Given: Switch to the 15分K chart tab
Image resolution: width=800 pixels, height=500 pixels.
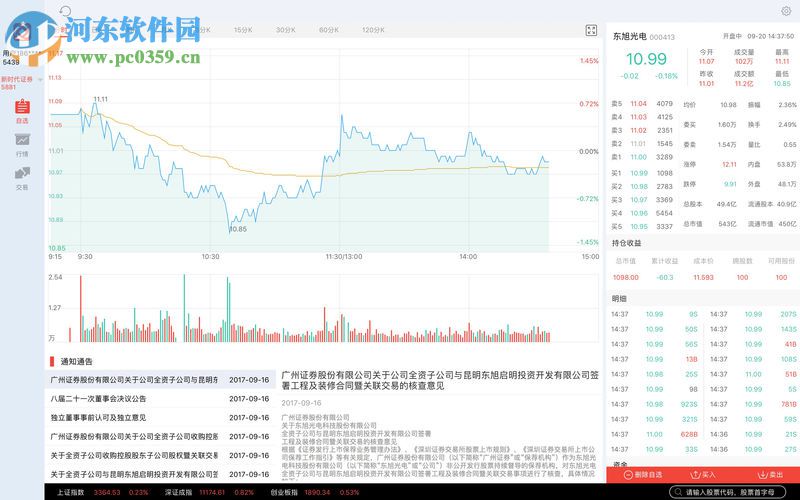Looking at the screenshot, I should (243, 30).
